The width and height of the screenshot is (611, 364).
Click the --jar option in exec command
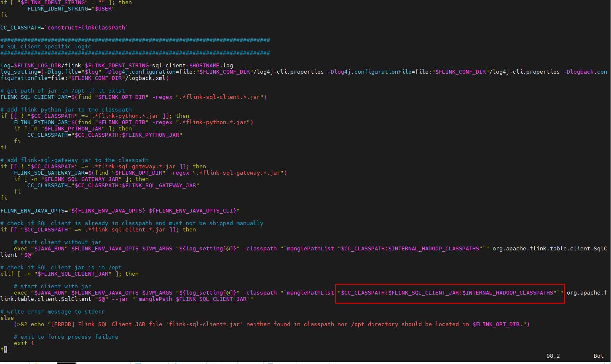[x=120, y=299]
